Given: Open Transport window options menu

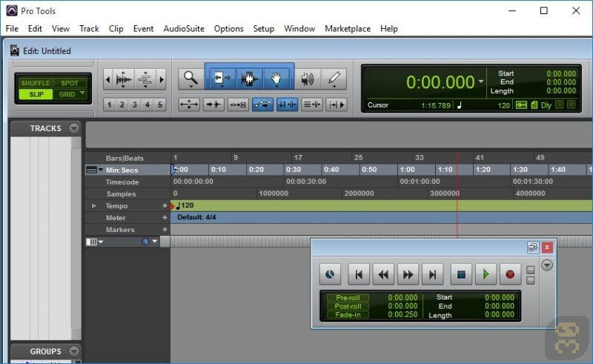Looking at the screenshot, I should click(547, 265).
